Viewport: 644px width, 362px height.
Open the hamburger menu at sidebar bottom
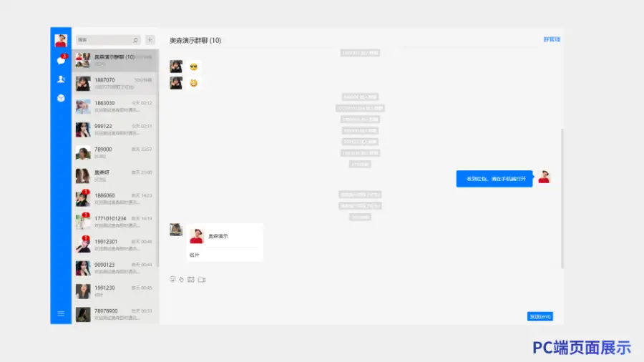61,313
